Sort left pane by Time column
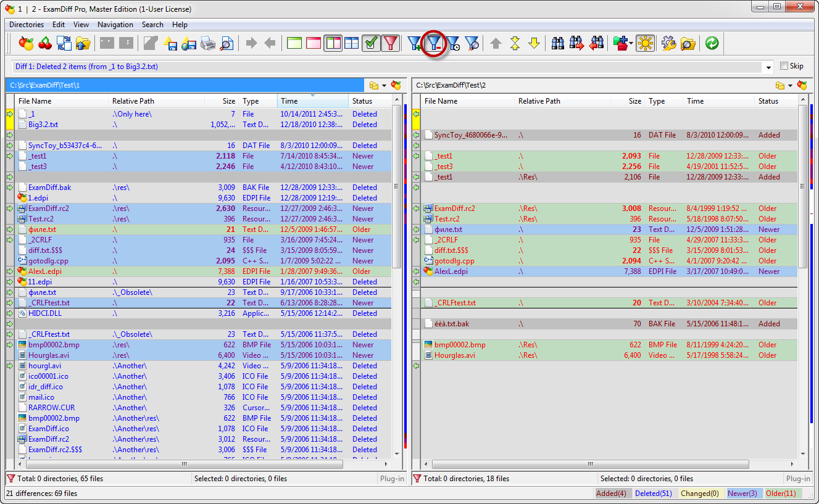819x504 pixels. coord(312,101)
